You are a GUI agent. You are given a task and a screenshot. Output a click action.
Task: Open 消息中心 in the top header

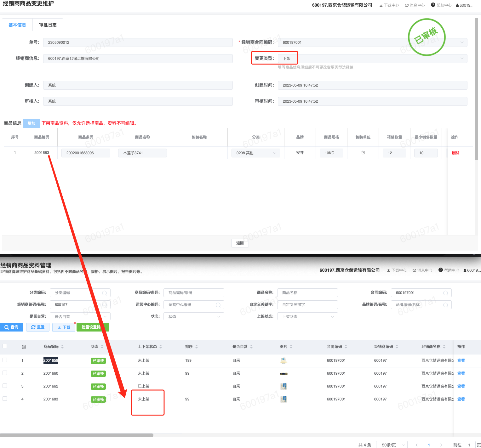[415, 5]
